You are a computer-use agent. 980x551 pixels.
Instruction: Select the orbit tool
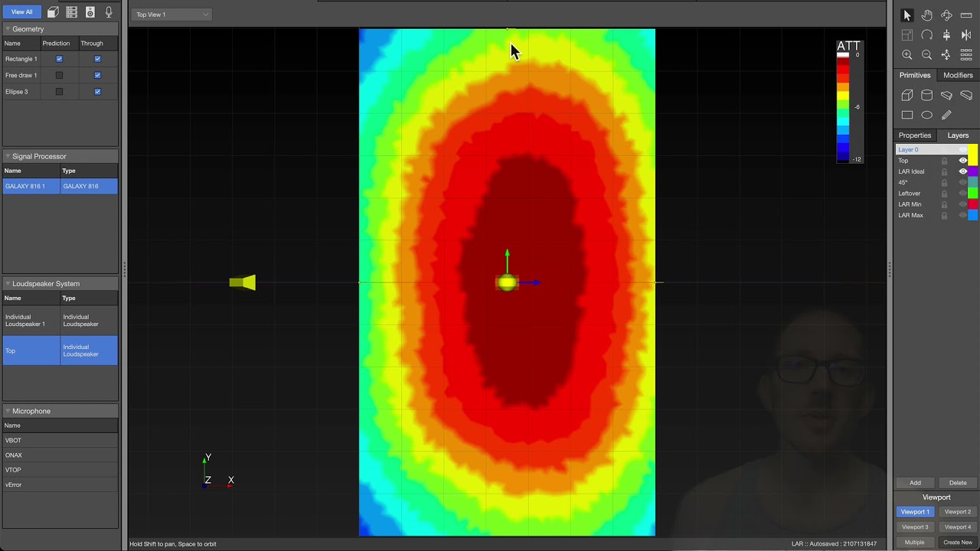pyautogui.click(x=946, y=15)
